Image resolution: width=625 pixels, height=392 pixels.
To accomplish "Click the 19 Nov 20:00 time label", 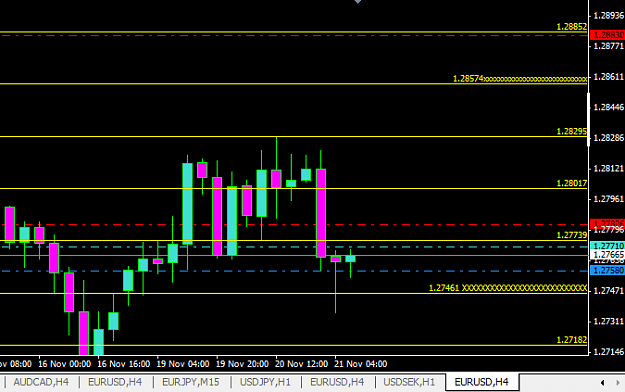I will point(242,364).
